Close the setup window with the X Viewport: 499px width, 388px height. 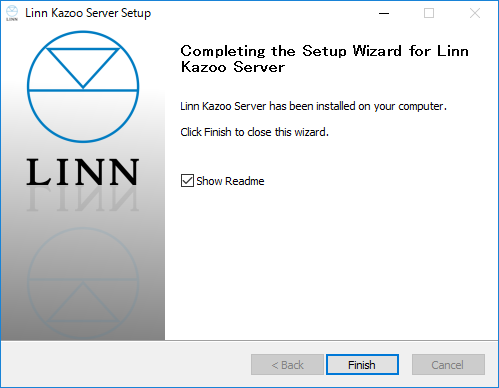[x=475, y=13]
